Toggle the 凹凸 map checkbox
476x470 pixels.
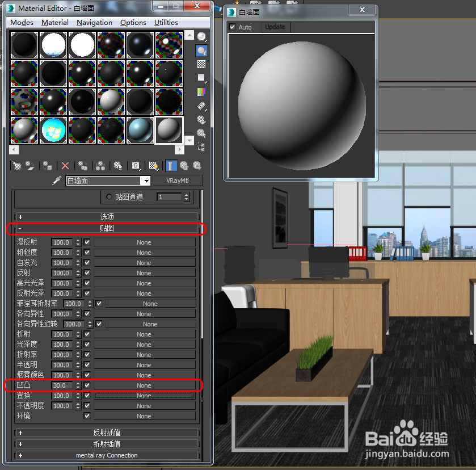point(87,385)
